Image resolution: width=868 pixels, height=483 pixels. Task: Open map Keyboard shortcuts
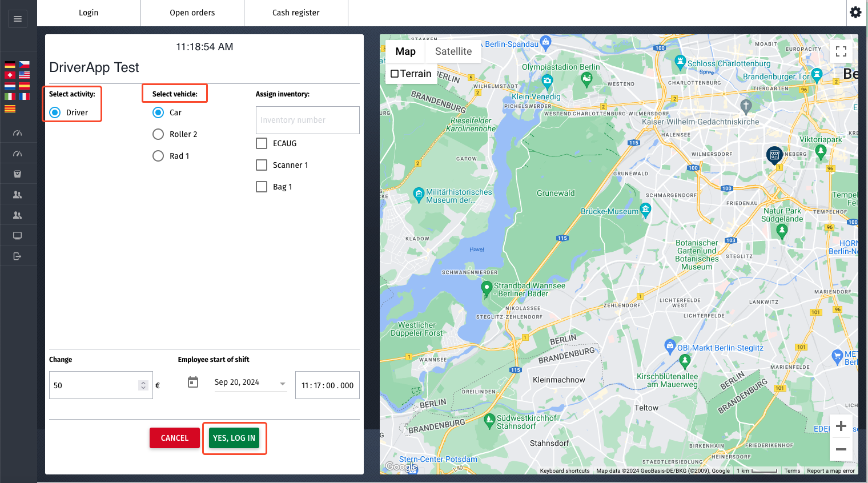click(565, 471)
